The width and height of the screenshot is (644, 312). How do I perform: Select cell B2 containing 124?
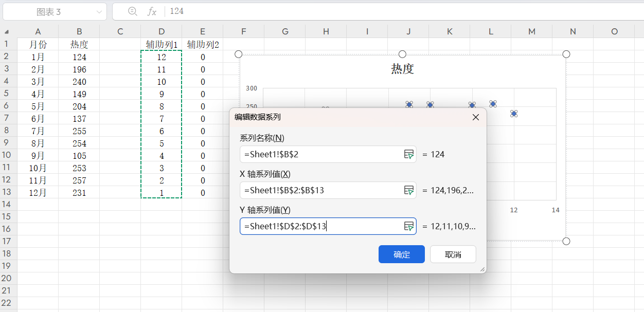pos(79,57)
